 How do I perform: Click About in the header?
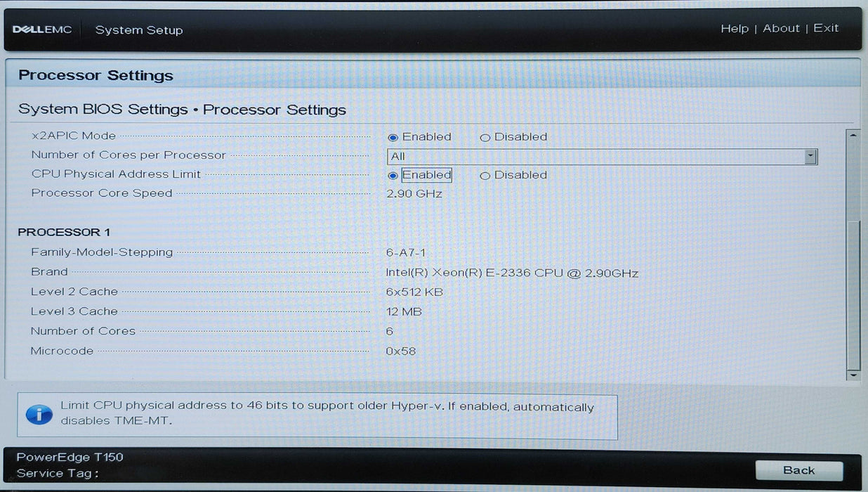[x=781, y=28]
